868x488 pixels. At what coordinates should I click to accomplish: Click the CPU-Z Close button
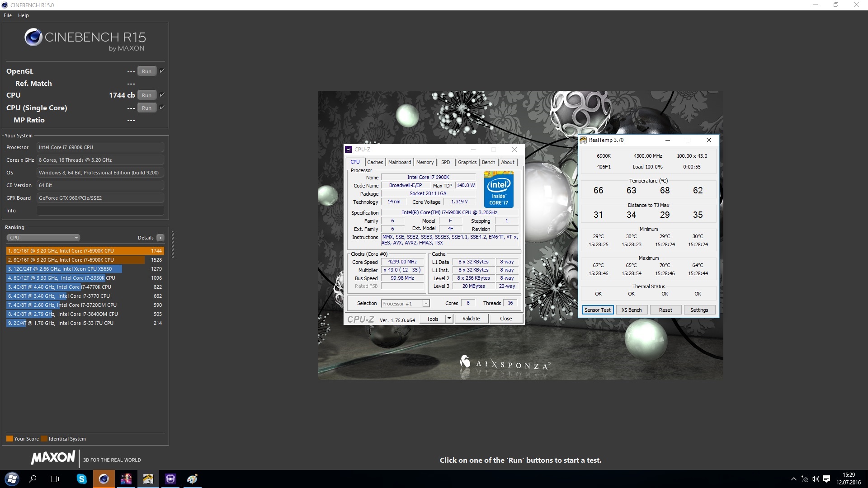tap(506, 319)
